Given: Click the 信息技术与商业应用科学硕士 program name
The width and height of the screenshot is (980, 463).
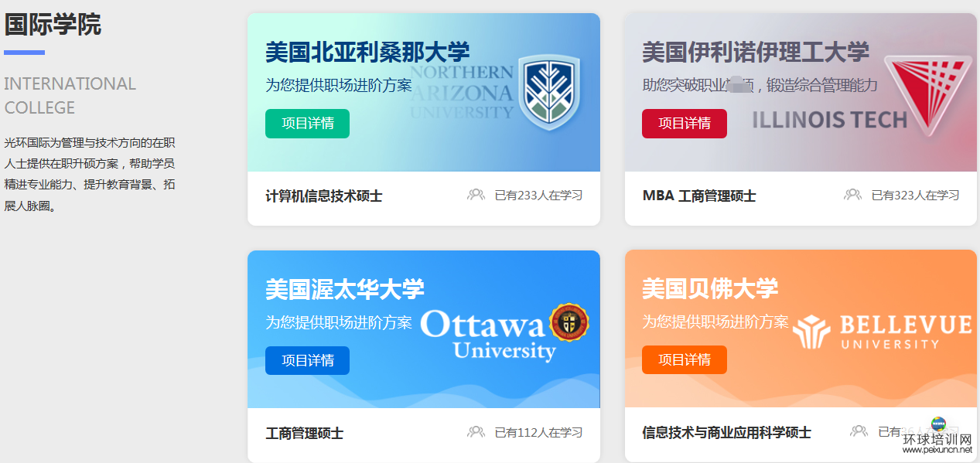Looking at the screenshot, I should click(727, 433).
